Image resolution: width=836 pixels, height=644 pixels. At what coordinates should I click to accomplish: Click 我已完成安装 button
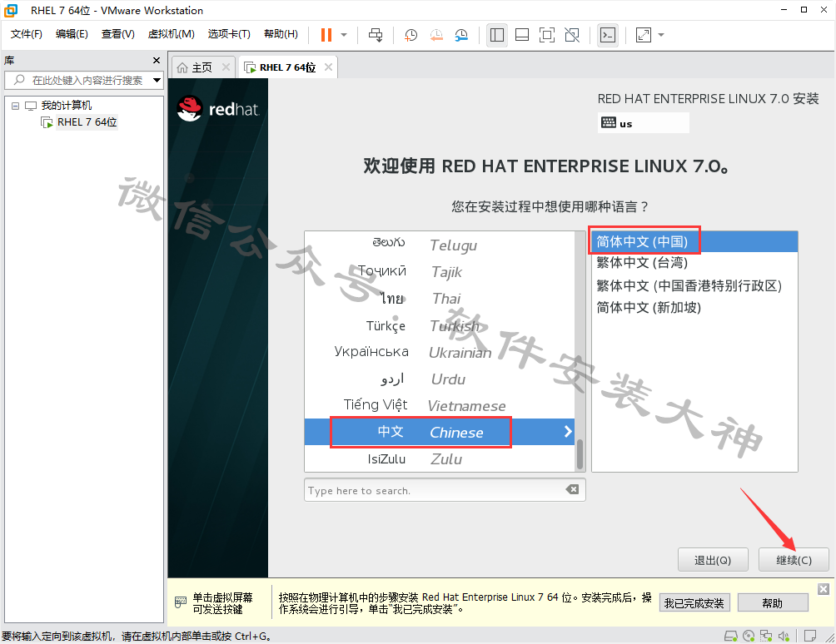pyautogui.click(x=694, y=603)
